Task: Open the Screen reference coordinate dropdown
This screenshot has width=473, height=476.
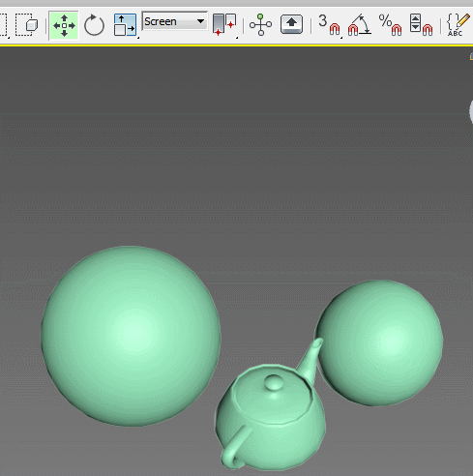Action: (175, 21)
